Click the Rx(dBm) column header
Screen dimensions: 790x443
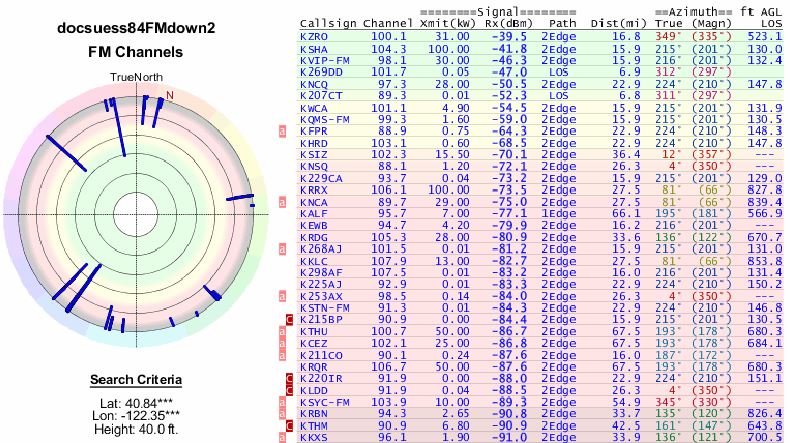[x=493, y=21]
